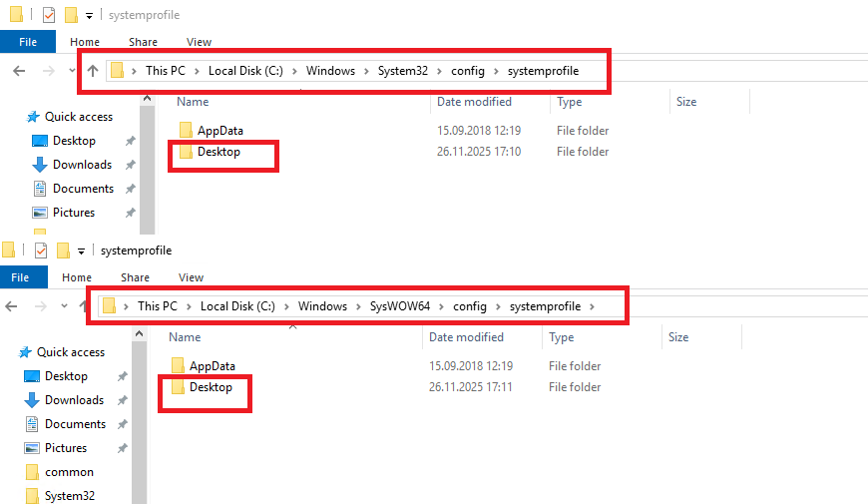Click SysWOW64 in bottom address bar
Image resolution: width=868 pixels, height=504 pixels.
pos(400,306)
